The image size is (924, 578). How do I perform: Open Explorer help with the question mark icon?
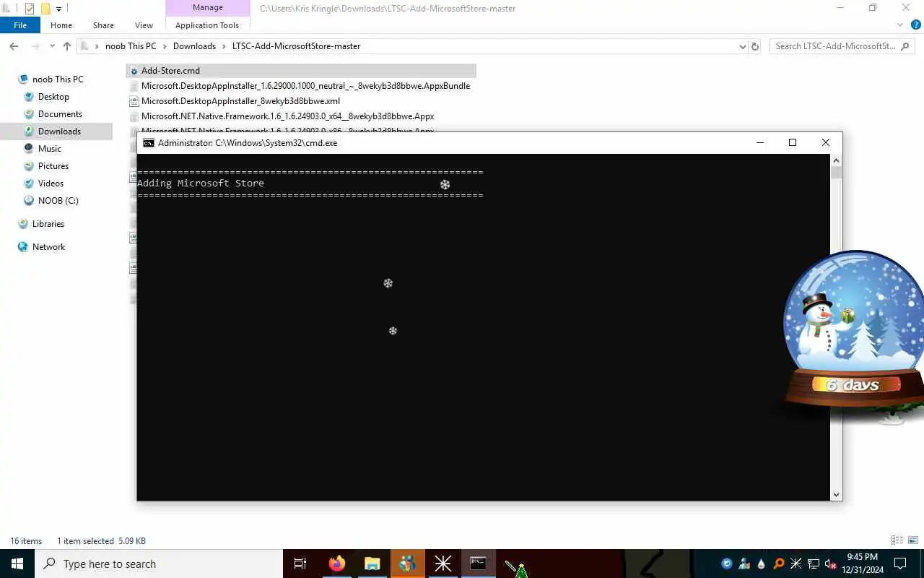(x=915, y=25)
